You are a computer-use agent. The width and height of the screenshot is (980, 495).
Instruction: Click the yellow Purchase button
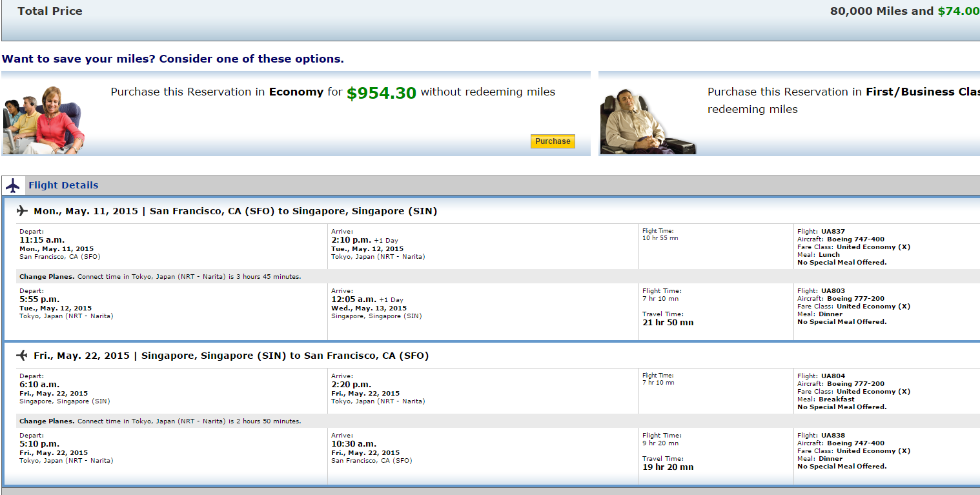click(x=553, y=141)
